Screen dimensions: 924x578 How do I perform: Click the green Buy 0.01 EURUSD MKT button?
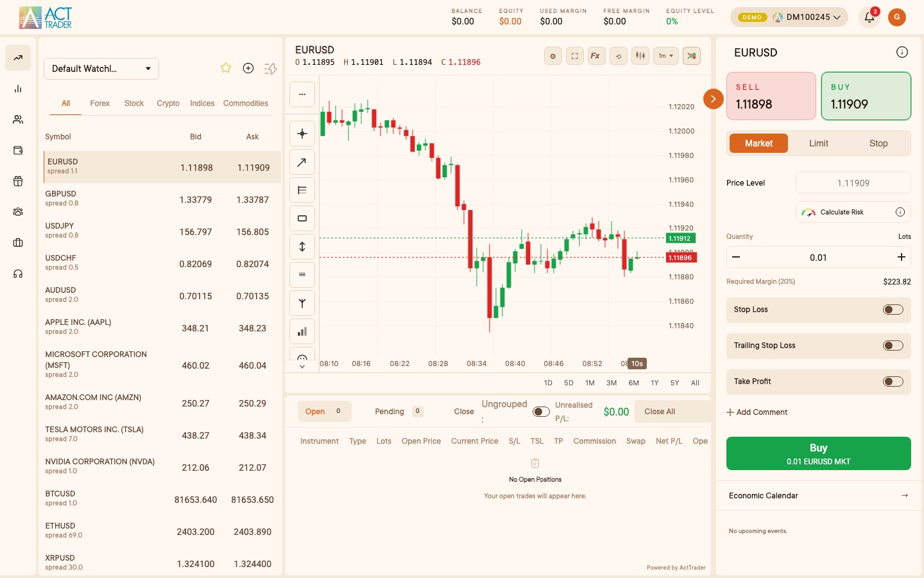pos(819,453)
